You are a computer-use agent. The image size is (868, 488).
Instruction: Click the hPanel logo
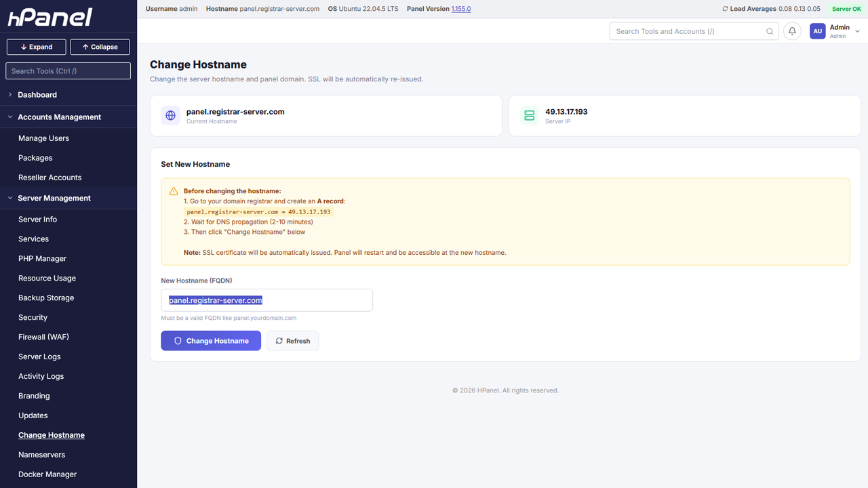click(50, 18)
